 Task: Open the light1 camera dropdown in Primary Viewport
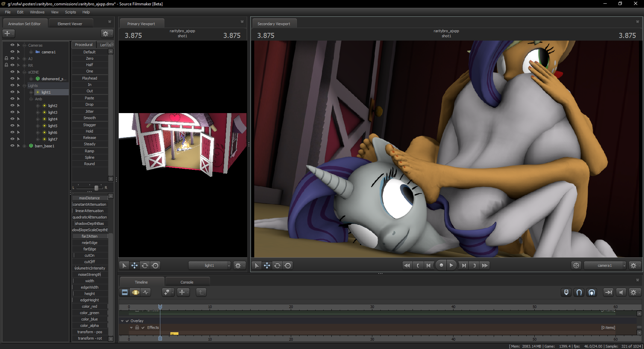(210, 265)
